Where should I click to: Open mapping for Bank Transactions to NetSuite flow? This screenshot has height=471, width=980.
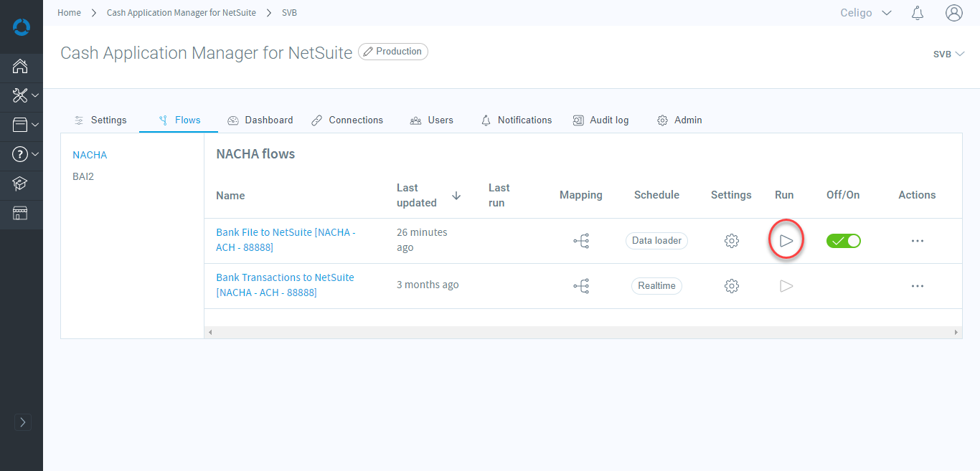tap(581, 286)
